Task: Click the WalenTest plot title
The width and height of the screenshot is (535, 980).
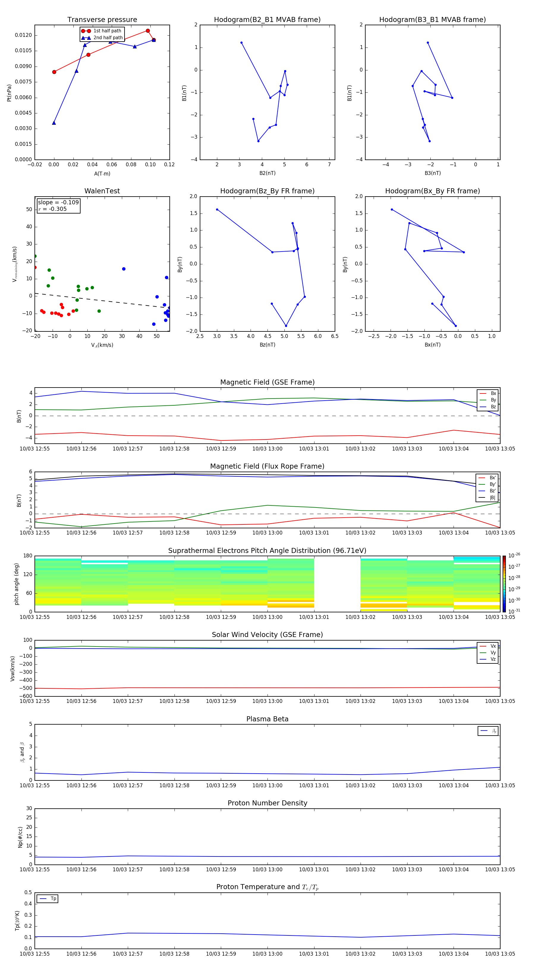Action: pos(102,191)
